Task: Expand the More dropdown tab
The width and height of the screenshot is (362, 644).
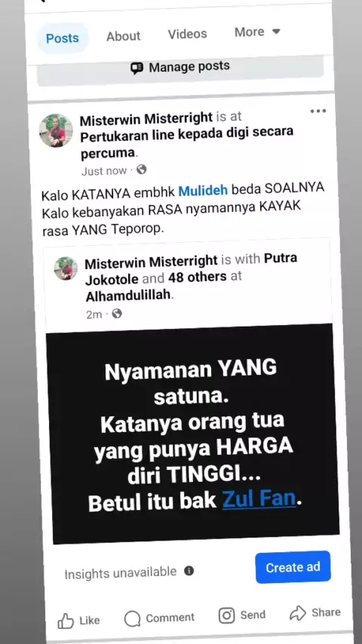Action: [257, 32]
